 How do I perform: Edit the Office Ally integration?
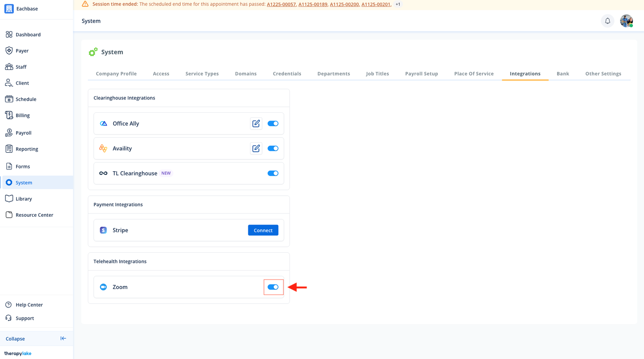click(256, 123)
